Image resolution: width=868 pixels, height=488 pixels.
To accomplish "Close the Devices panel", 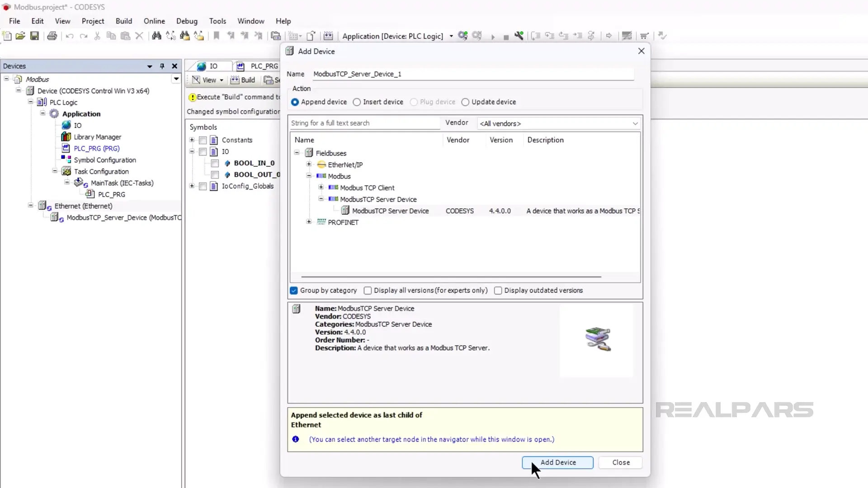I will (175, 66).
